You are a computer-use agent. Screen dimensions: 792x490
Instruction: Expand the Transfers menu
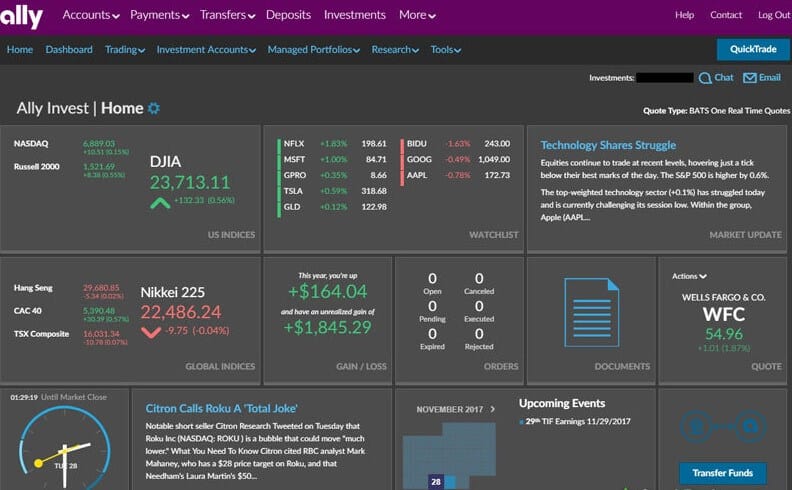[x=227, y=15]
